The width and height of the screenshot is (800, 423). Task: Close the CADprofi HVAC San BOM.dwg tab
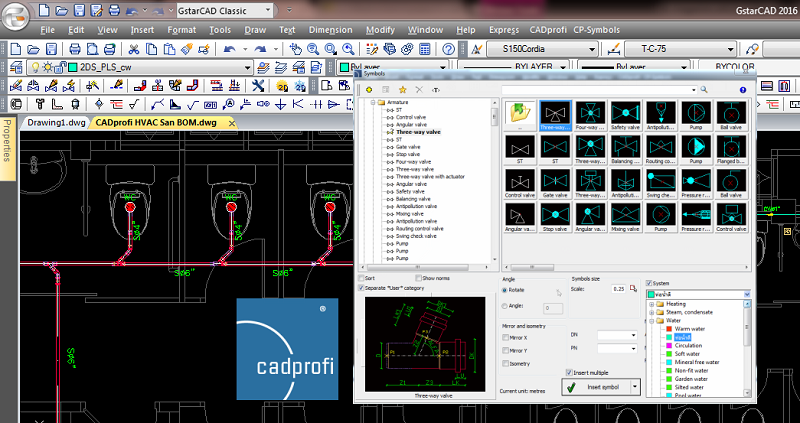(x=232, y=123)
